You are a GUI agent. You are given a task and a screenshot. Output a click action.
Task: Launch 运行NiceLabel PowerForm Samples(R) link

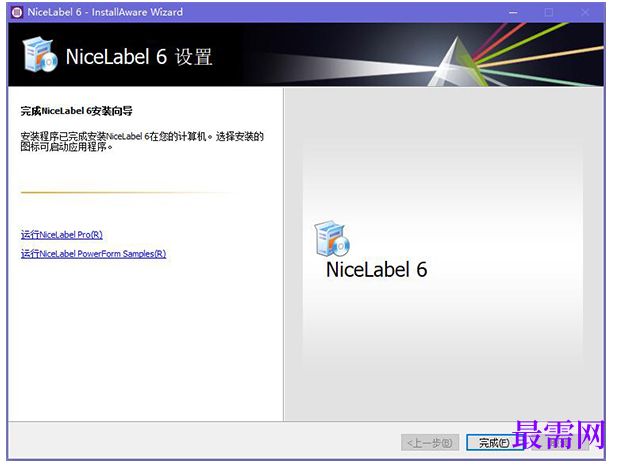94,254
